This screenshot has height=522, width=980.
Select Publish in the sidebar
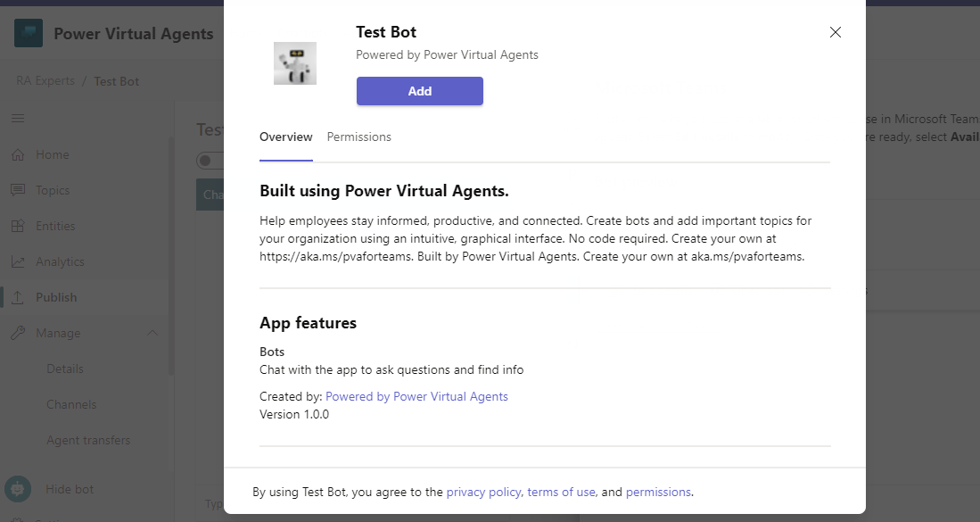click(55, 297)
